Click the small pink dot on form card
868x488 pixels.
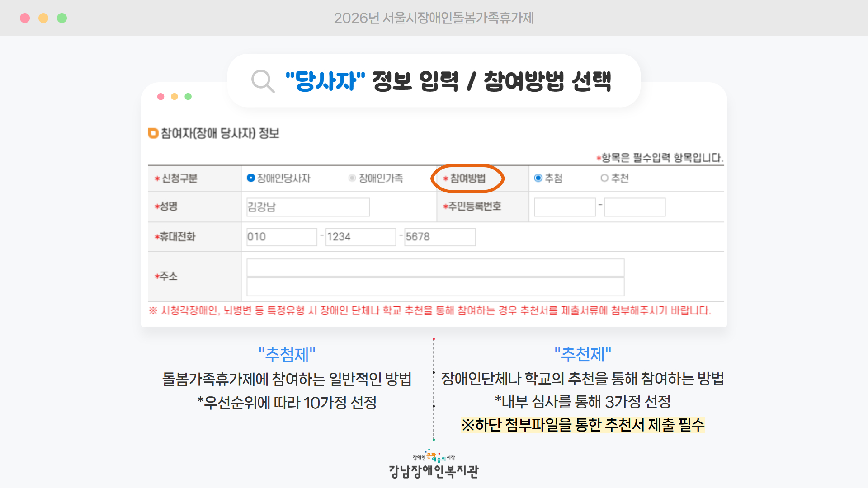(x=160, y=97)
